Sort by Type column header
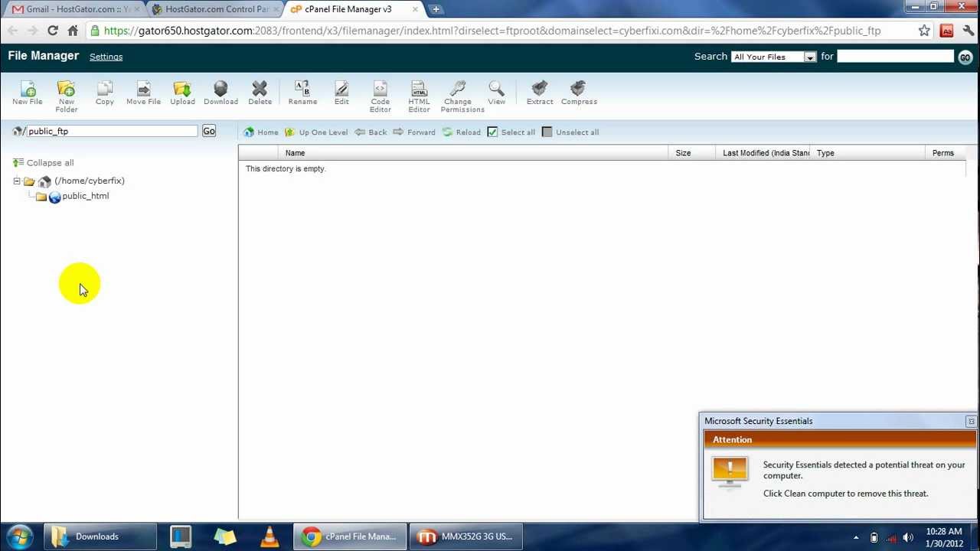980x551 pixels. click(x=868, y=153)
